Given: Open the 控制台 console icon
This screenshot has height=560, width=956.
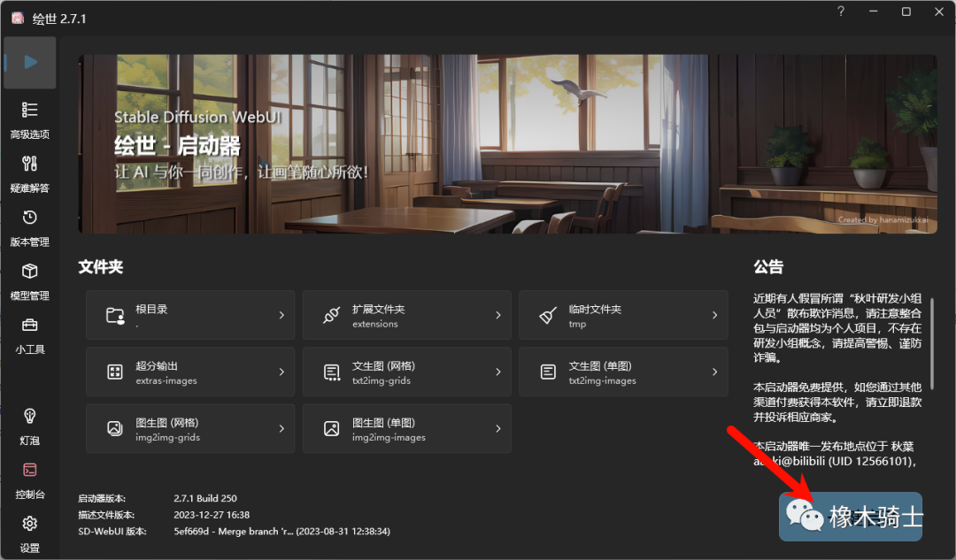Looking at the screenshot, I should click(x=29, y=471).
